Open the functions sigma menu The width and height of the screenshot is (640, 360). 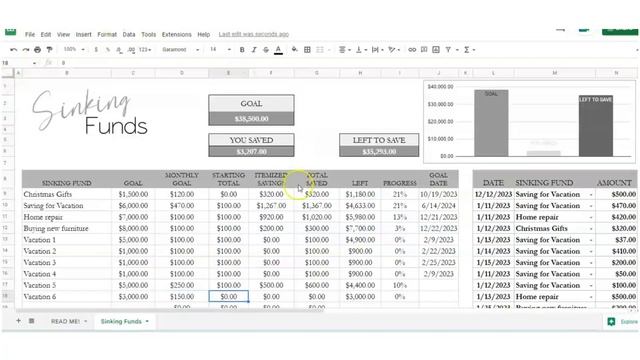467,50
